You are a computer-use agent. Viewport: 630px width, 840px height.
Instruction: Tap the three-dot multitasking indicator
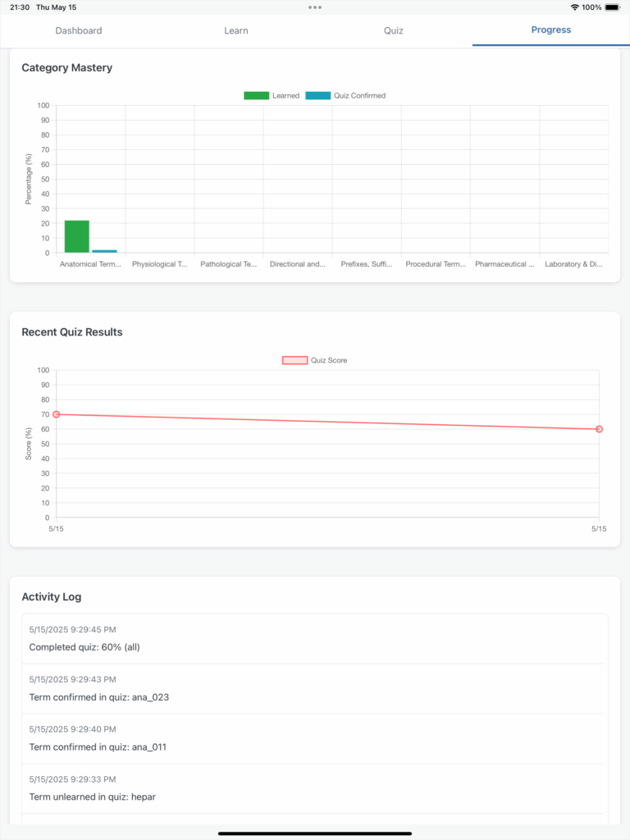click(x=315, y=7)
